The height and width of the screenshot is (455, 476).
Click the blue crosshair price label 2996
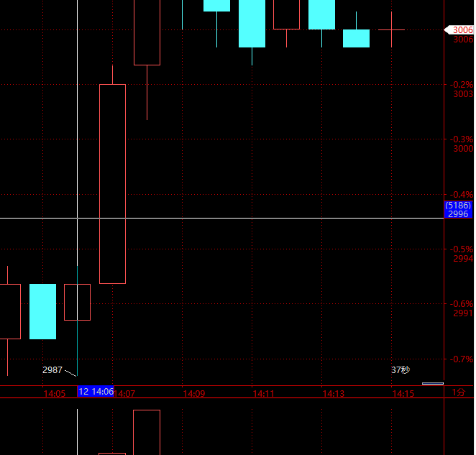coord(458,209)
